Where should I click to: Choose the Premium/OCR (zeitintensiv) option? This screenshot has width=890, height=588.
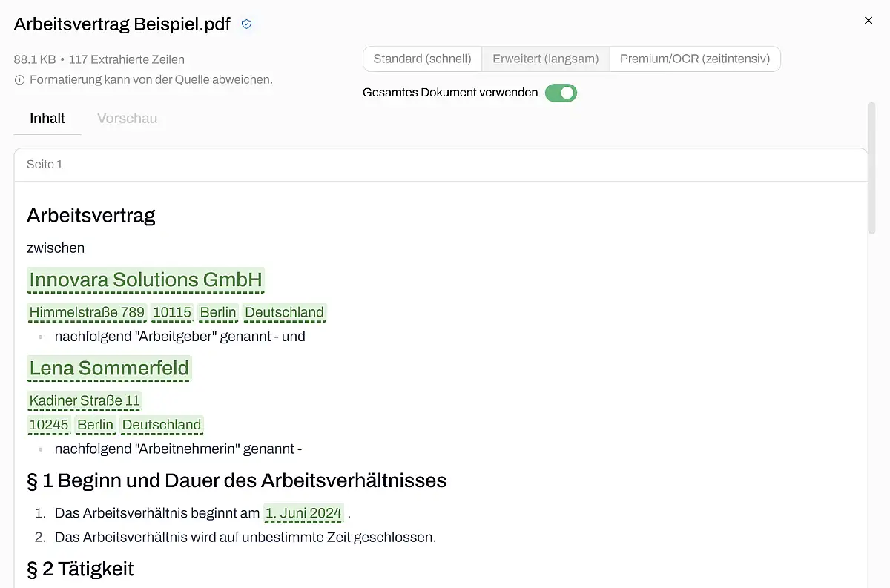tap(695, 59)
